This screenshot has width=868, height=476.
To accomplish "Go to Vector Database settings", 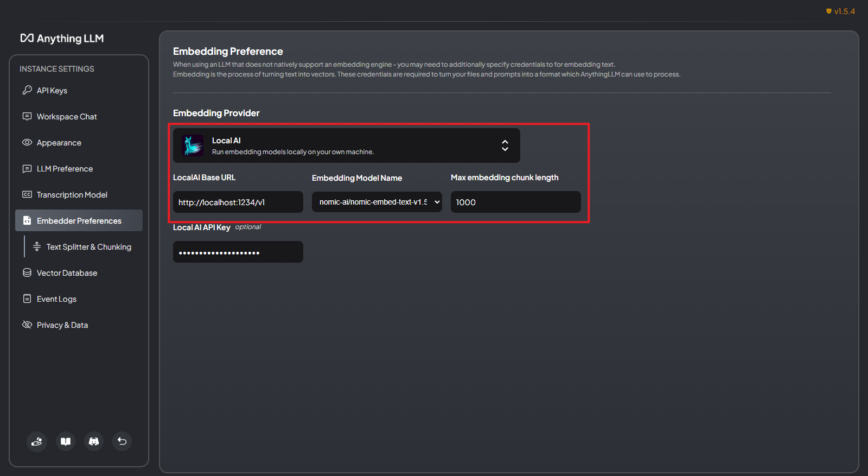I will click(x=79, y=272).
